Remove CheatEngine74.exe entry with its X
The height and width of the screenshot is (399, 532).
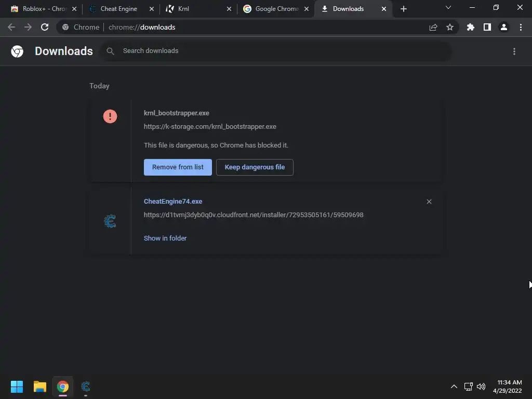tap(429, 202)
